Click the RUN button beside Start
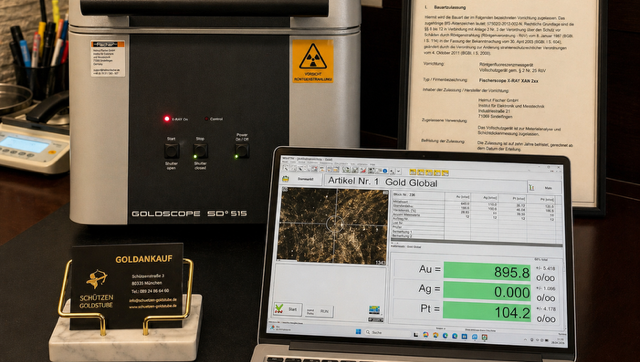The height and width of the screenshot is (362, 640). point(320,311)
